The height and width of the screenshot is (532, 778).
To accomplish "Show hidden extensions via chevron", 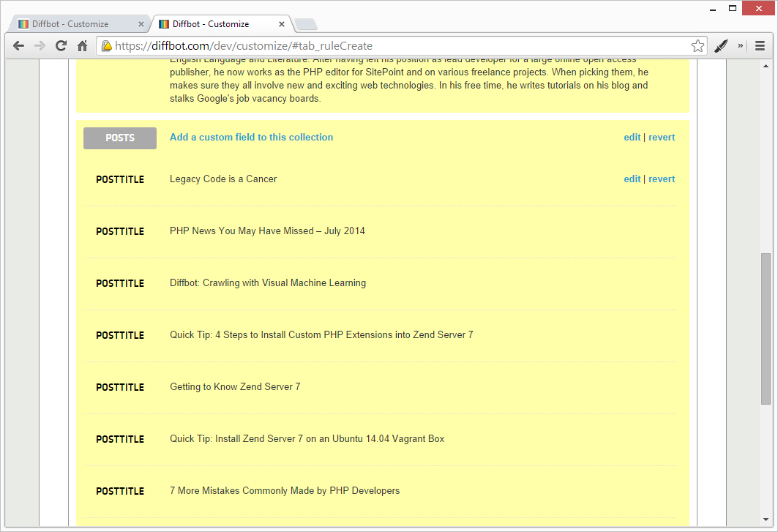I will pos(741,45).
